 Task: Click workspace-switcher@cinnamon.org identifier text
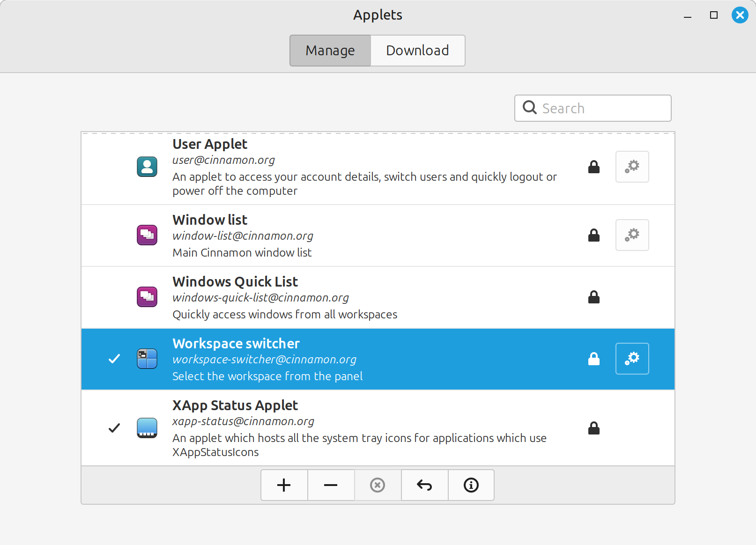click(264, 360)
